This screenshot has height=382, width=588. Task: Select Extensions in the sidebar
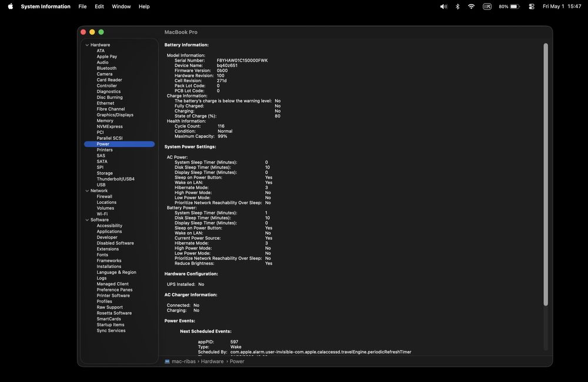click(x=108, y=249)
